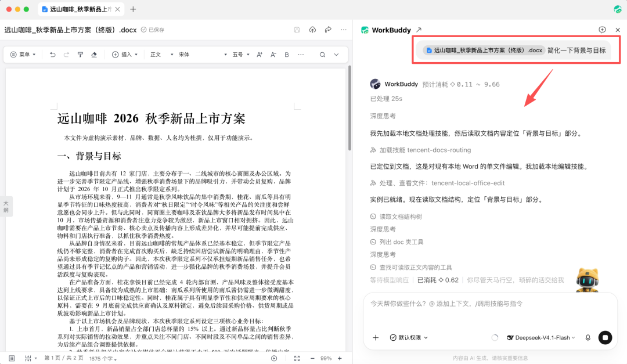Expand the toolbar with the chevron
Viewport: 627px width, 364px height.
[x=336, y=55]
